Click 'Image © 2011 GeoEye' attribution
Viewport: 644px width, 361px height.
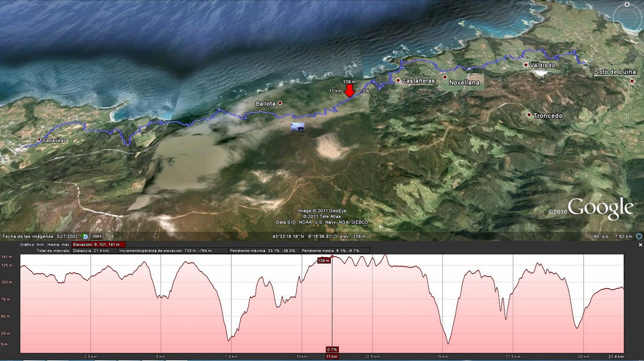tap(322, 211)
